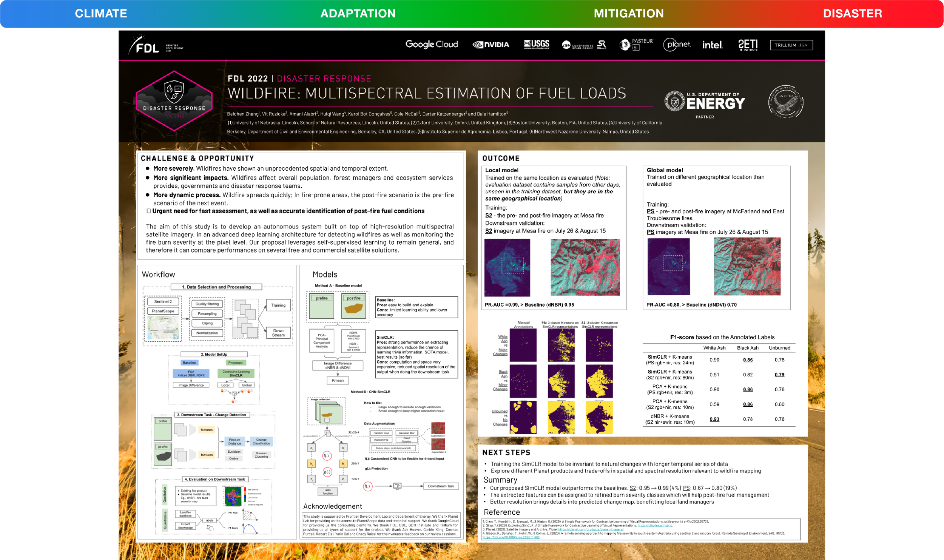Click the 'PR-AUC =0.80, > Baseline (dNDVI) 0.70' text
The image size is (944, 560).
(x=691, y=305)
